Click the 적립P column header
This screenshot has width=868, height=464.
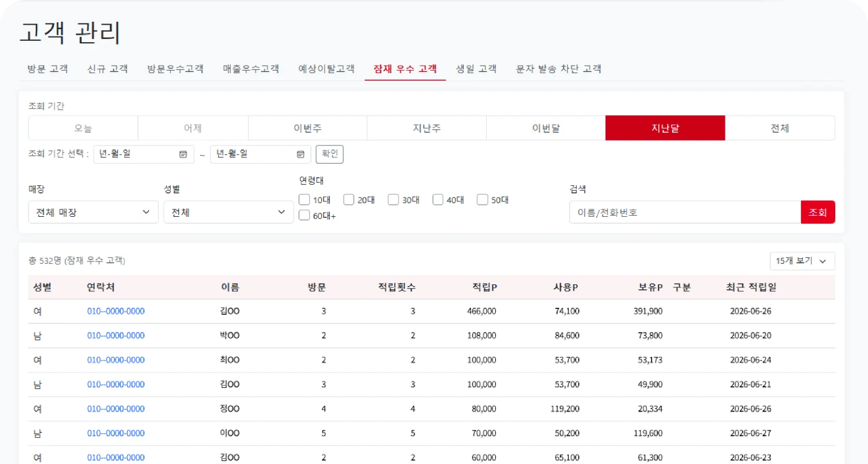coord(485,287)
